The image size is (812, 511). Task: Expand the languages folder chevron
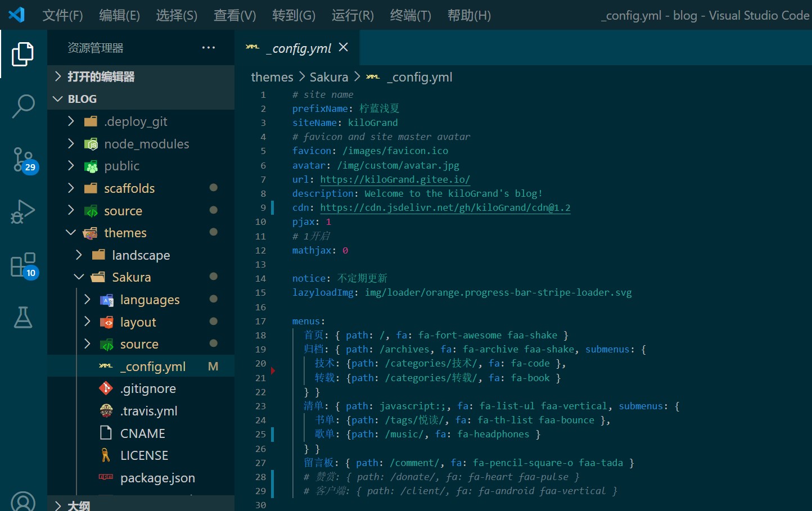click(x=87, y=300)
